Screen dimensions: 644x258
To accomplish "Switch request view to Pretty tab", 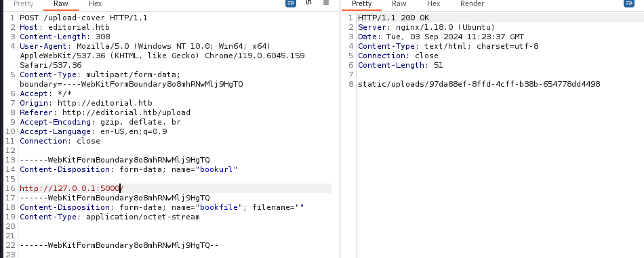I will [x=23, y=3].
